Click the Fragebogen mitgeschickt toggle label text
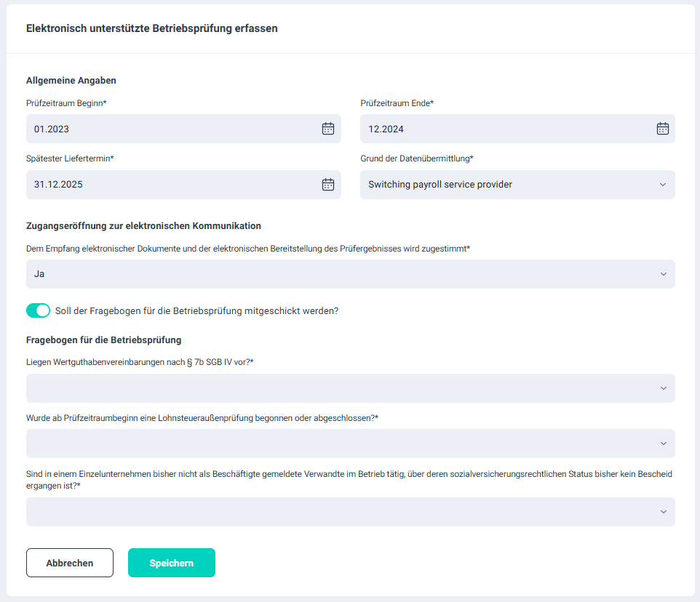Image resolution: width=700 pixels, height=602 pixels. (x=196, y=310)
